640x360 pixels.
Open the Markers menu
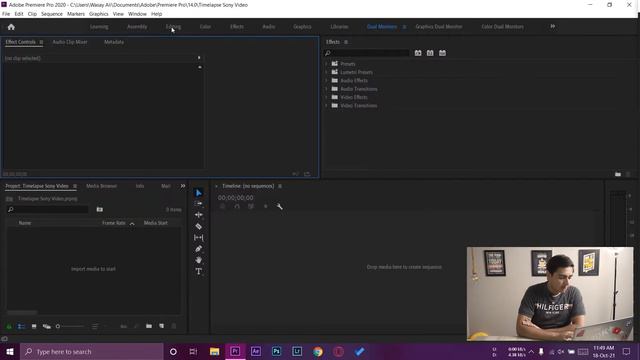[x=76, y=14]
